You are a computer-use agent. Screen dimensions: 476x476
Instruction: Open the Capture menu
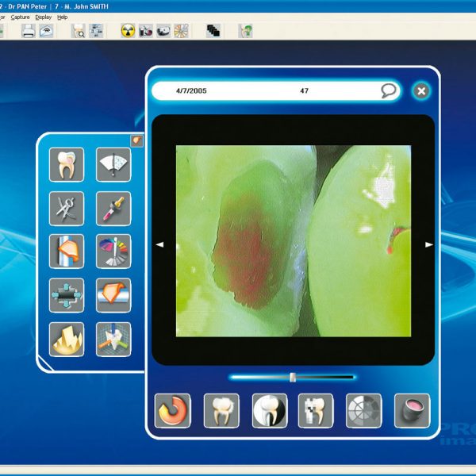pyautogui.click(x=21, y=17)
